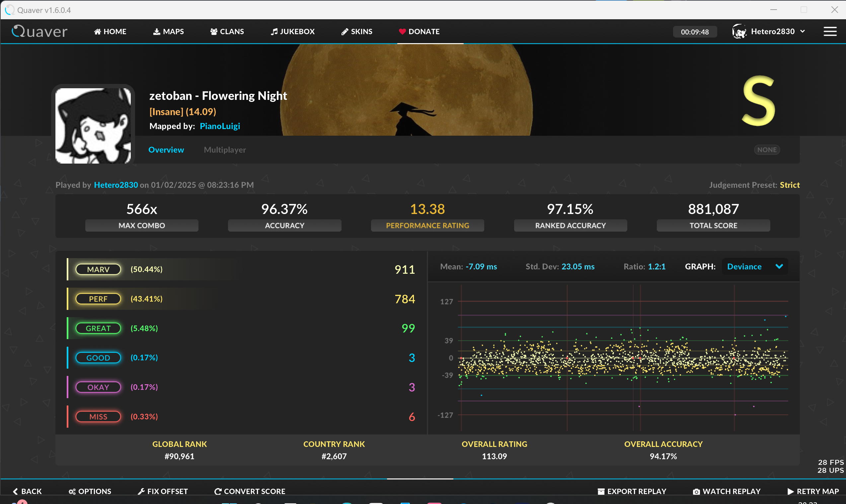Click the TOTAL SCORE label
The height and width of the screenshot is (504, 846).
point(713,226)
